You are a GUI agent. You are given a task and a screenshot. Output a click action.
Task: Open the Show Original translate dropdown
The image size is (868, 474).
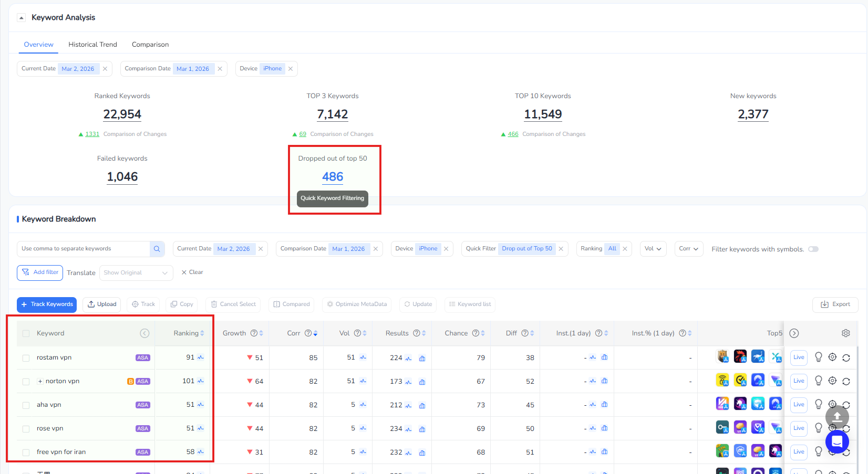click(136, 273)
